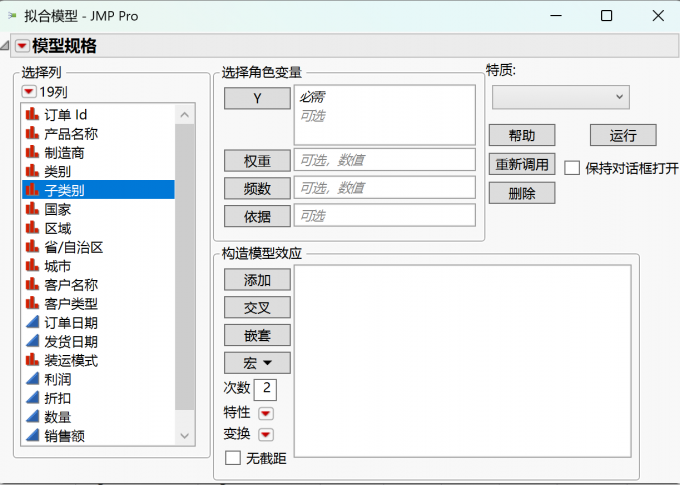Click the nominal icon beside 制造商
Screen dimensions: 680x485
click(32, 152)
